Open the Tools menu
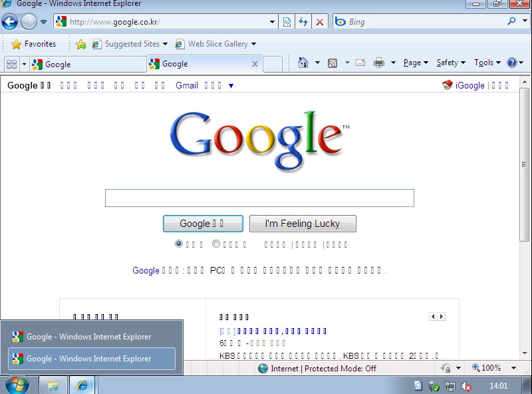This screenshot has height=394, width=532. 487,63
